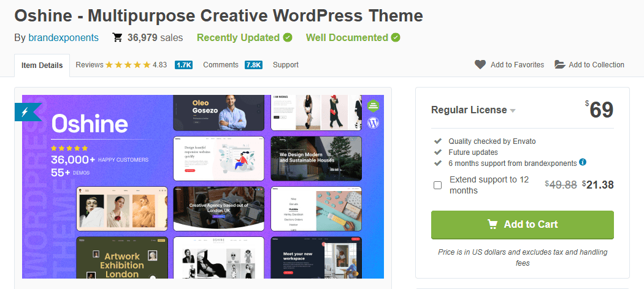Image resolution: width=644 pixels, height=289 pixels.
Task: Click the Future updates text
Action: [x=473, y=152]
